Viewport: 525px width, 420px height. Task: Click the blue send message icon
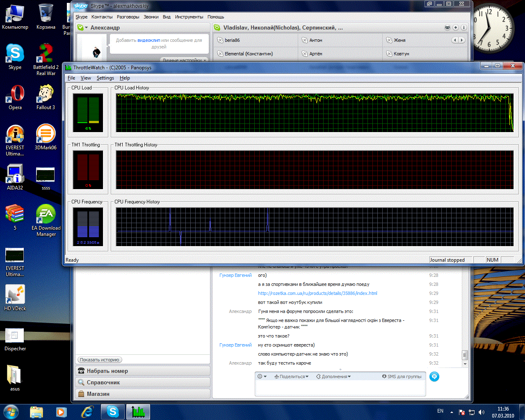click(434, 377)
